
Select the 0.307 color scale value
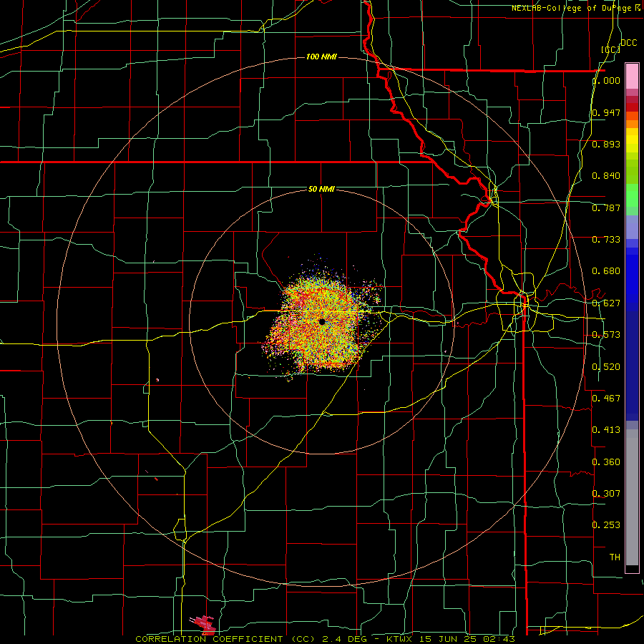(606, 493)
